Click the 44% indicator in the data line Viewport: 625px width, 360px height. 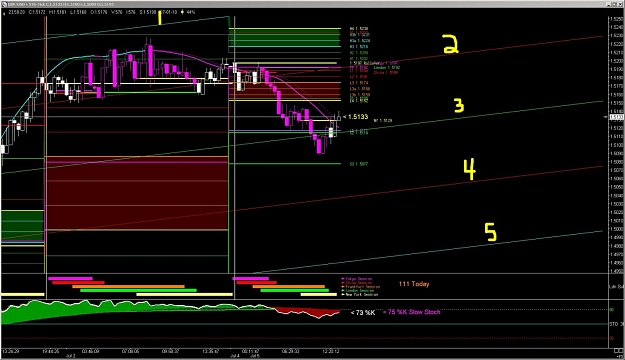point(191,12)
